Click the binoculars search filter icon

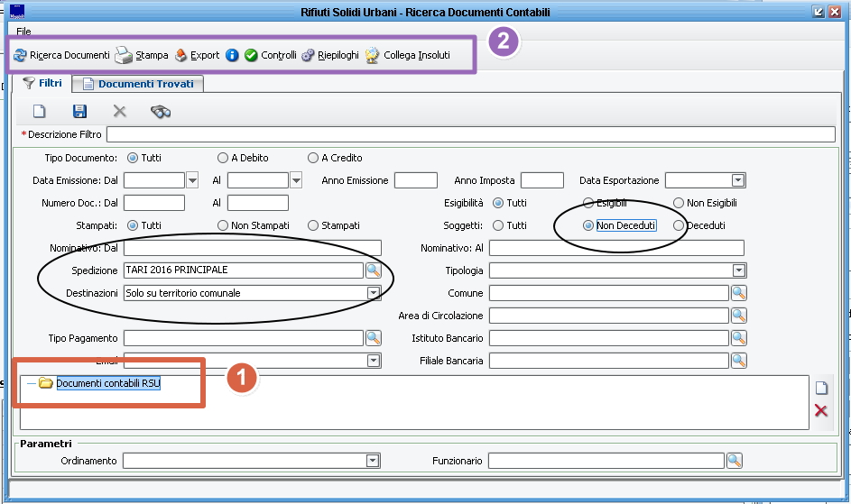point(161,111)
